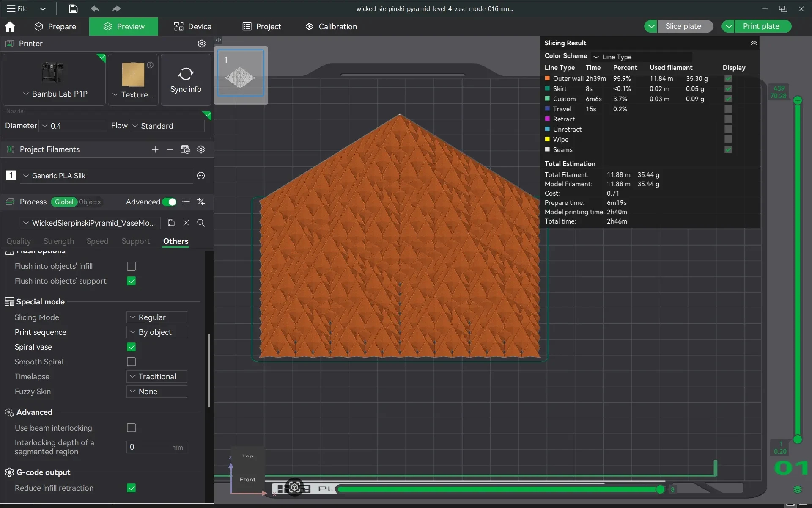Click the Print plate button
The image size is (812, 508).
[763, 26]
